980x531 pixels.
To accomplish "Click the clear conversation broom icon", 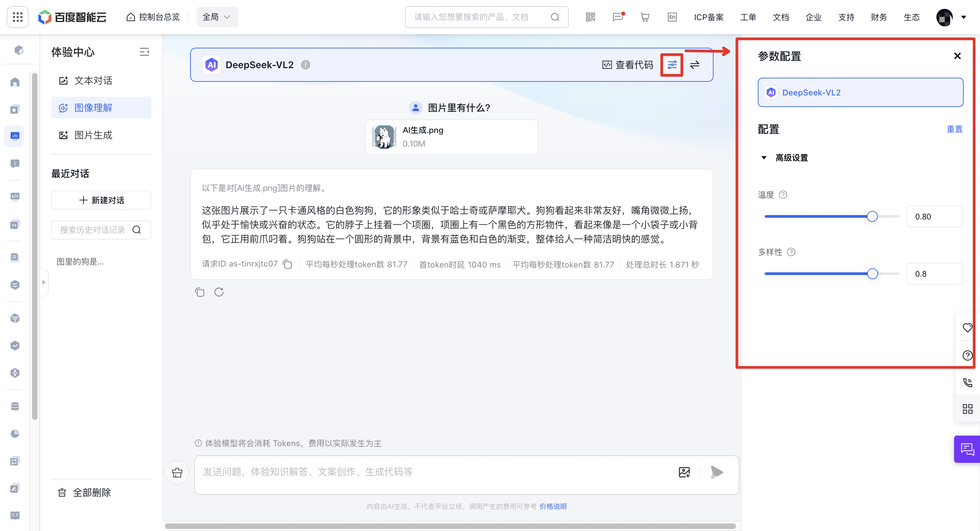I will pos(177,472).
